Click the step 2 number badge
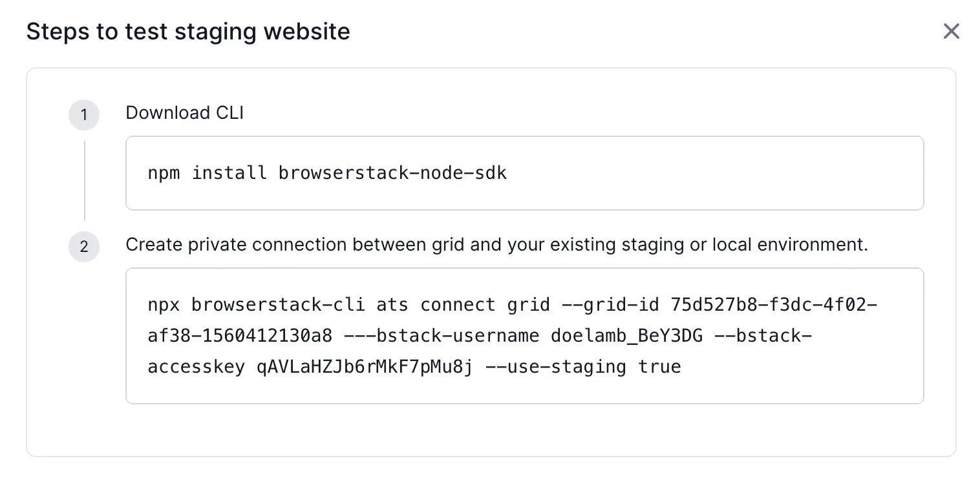Viewport: 980px width, 478px height. tap(84, 247)
